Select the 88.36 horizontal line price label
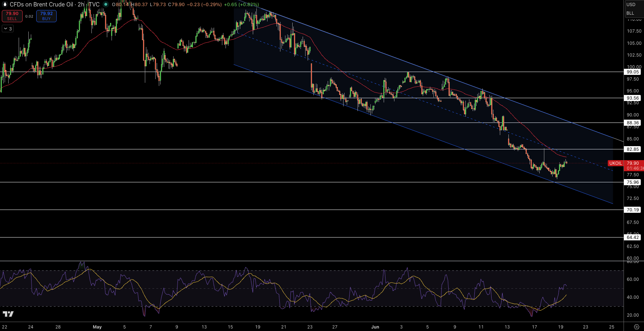The image size is (644, 331). point(633,123)
